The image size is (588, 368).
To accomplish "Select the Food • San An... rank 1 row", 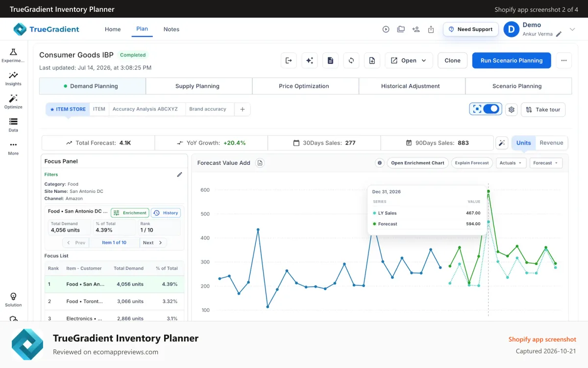I will 115,284.
